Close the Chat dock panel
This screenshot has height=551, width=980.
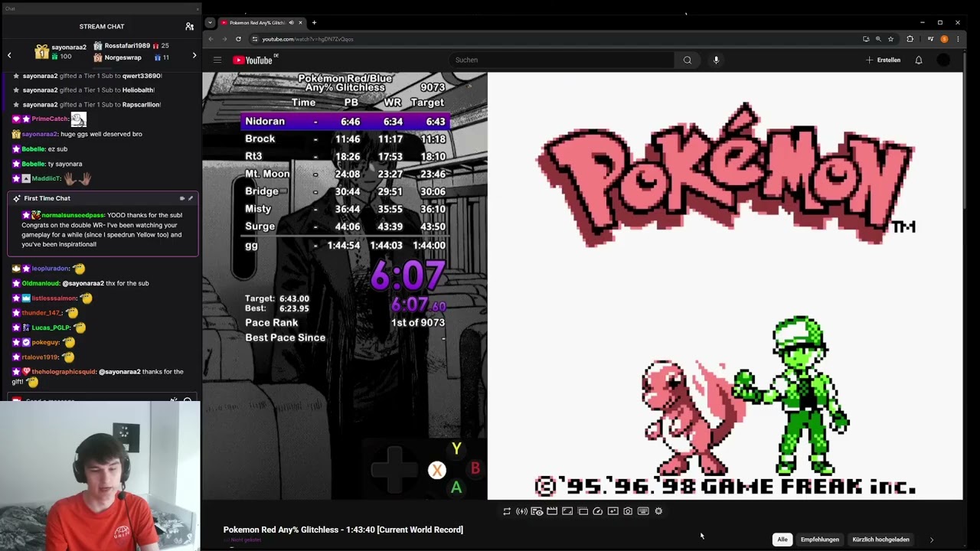tap(198, 8)
